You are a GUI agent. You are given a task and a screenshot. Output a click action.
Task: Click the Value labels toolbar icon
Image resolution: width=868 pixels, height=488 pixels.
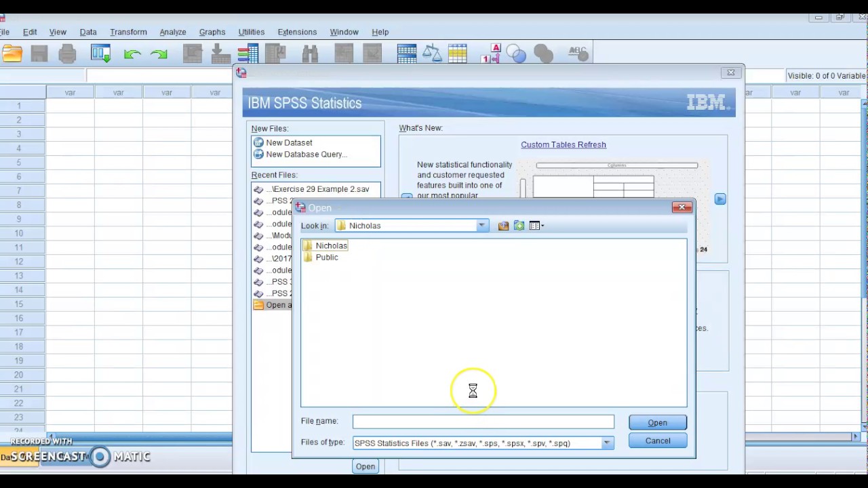491,54
